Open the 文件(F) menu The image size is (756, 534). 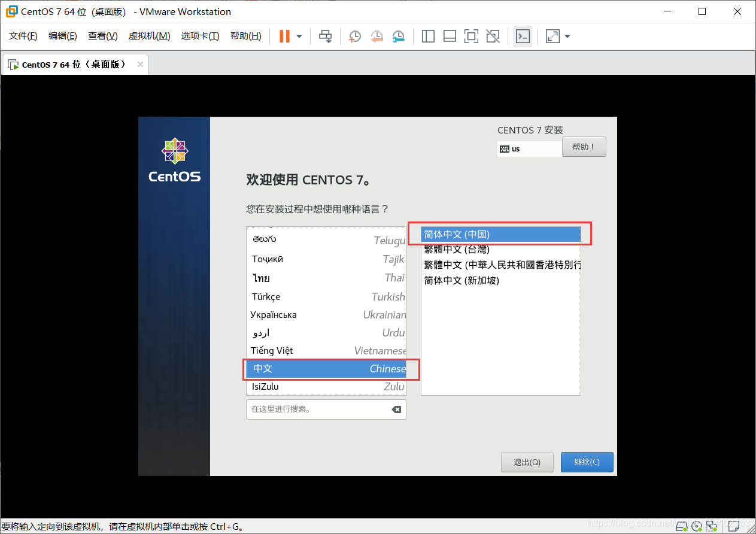(x=23, y=37)
